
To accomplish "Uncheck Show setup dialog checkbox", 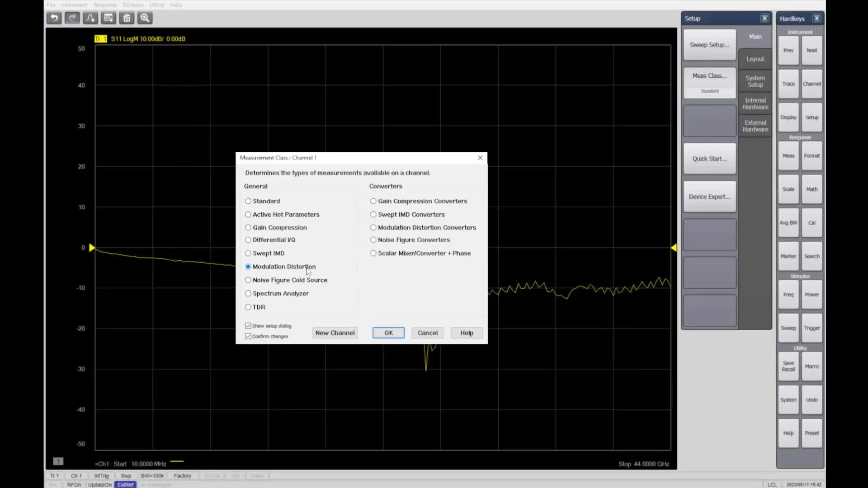I will (248, 326).
